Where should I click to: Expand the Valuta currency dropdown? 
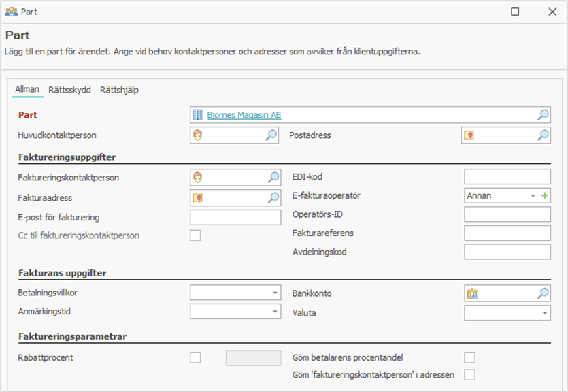(545, 313)
